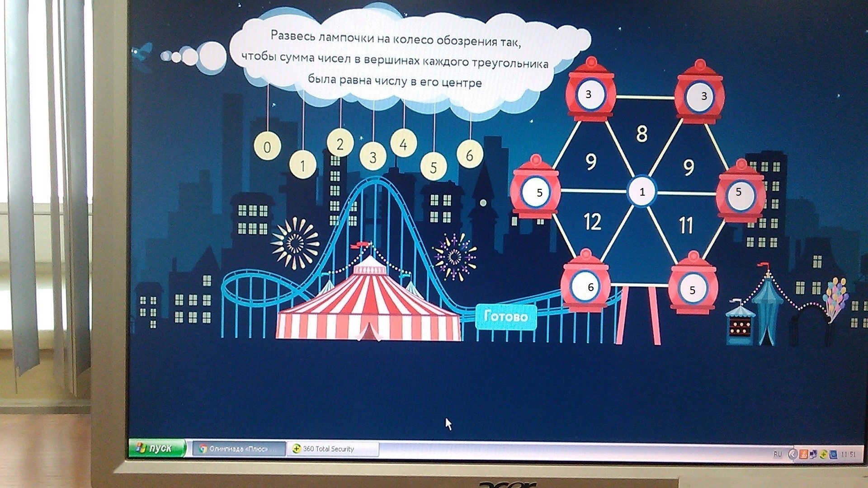Screen dimensions: 868x488
Task: Click the green 360 Security tray icon
Action: (x=823, y=455)
